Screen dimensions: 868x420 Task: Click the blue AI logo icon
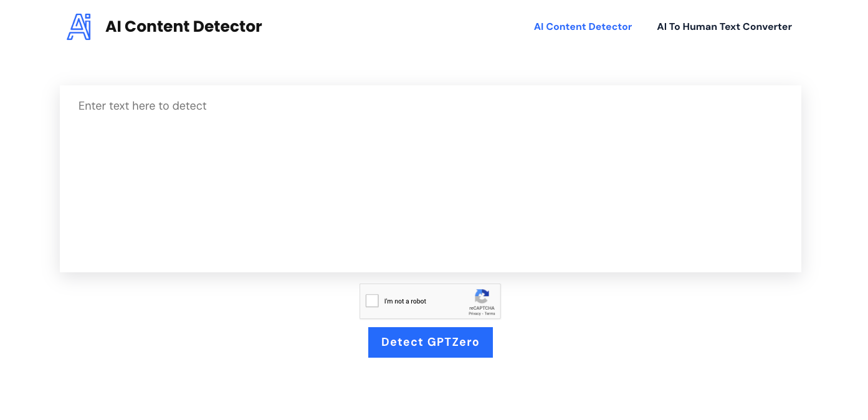click(x=79, y=27)
